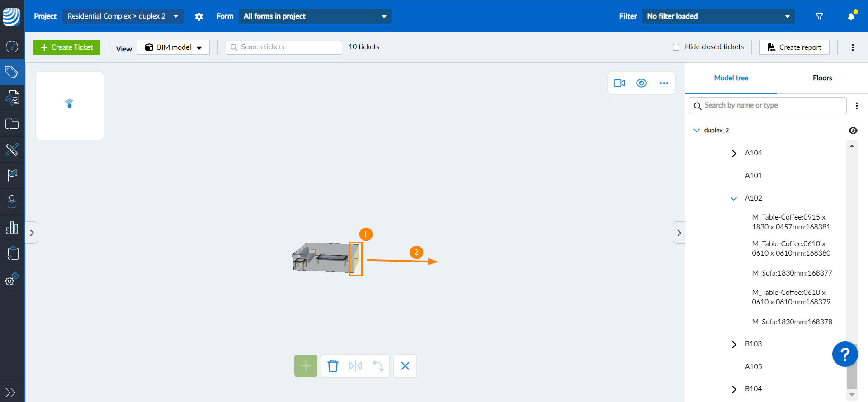The height and width of the screenshot is (402, 868).
Task: Select the Model tree tab
Action: pos(731,78)
